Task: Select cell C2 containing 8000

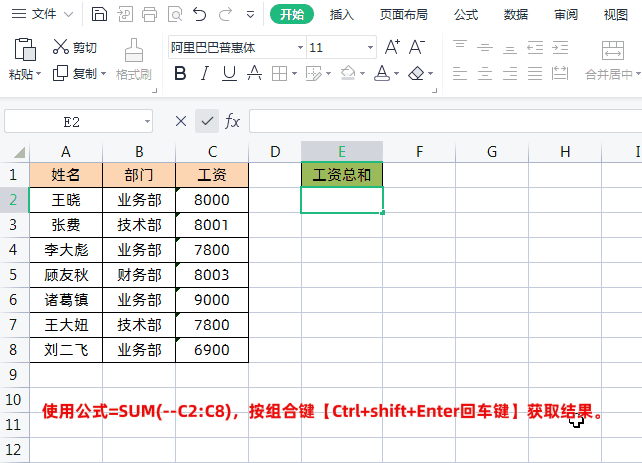Action: coord(211,200)
